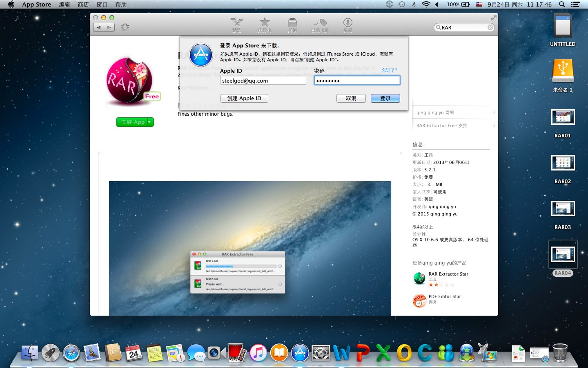Image resolution: width=588 pixels, height=368 pixels.
Task: Open the Updates (更新) toolbar icon
Action: (x=347, y=25)
